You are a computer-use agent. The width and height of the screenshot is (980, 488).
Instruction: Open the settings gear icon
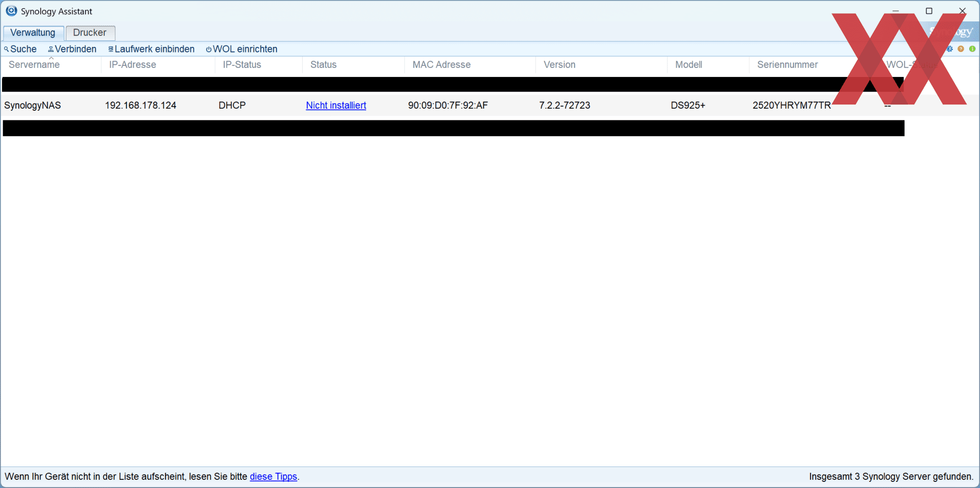click(x=950, y=49)
